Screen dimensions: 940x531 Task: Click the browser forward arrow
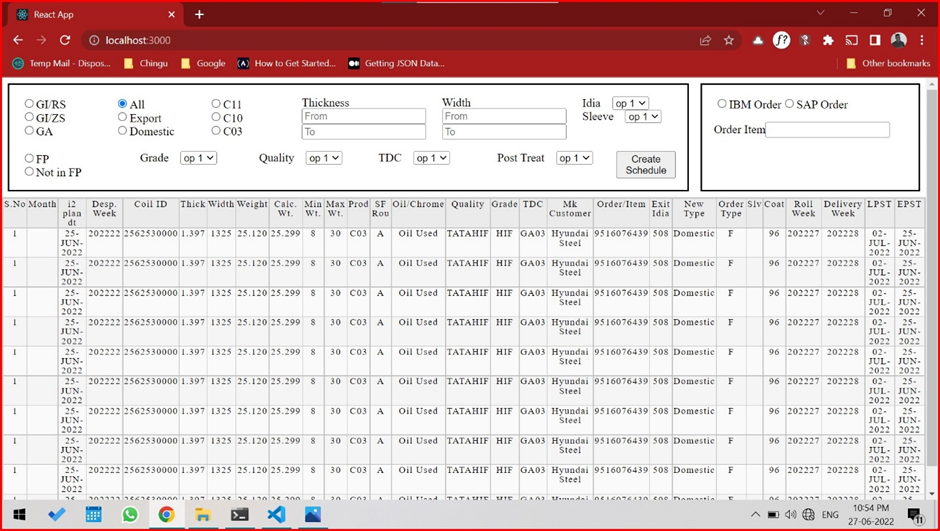click(x=41, y=40)
